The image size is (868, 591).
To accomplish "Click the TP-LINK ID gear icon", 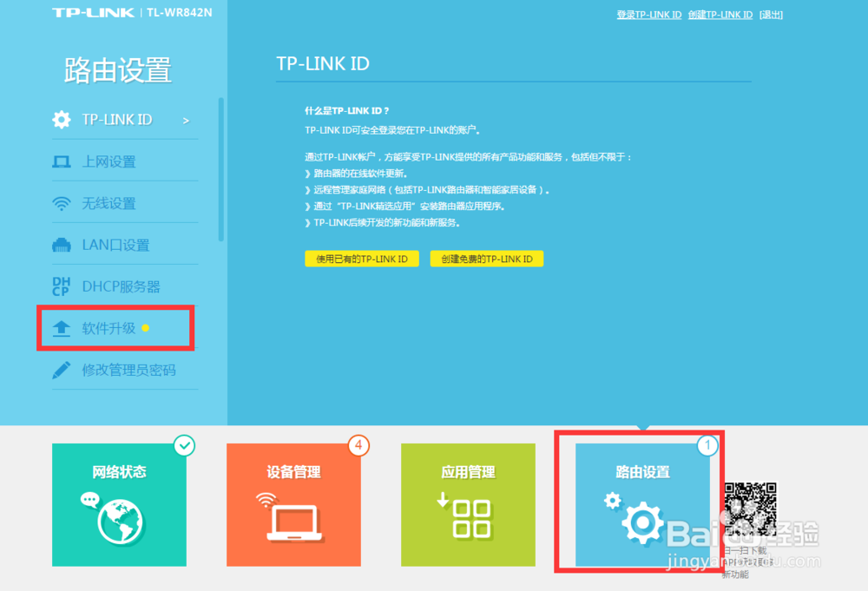I will pos(62,120).
